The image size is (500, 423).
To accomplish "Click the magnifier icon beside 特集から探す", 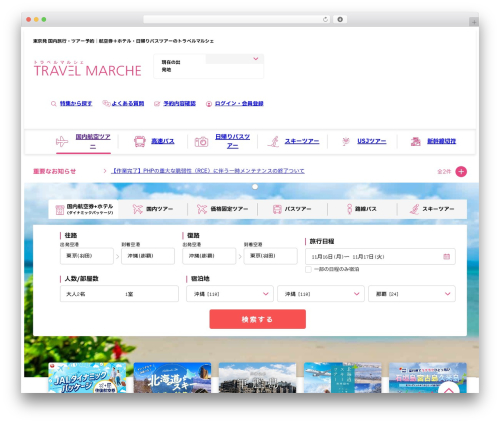I will (x=53, y=104).
